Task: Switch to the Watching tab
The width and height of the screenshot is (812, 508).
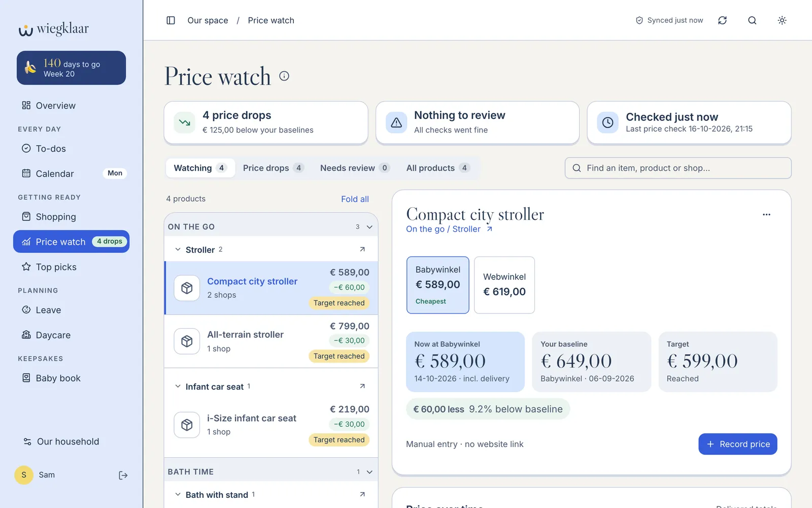Action: (200, 168)
